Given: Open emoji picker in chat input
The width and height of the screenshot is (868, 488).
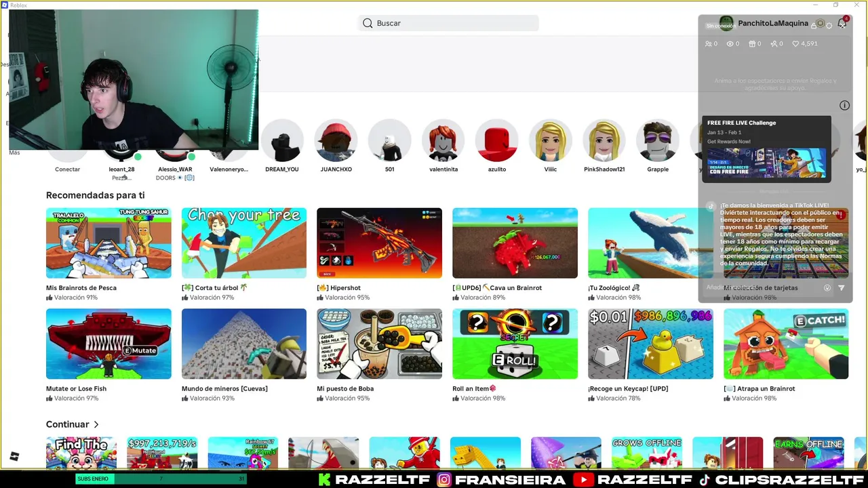Looking at the screenshot, I should click(827, 288).
